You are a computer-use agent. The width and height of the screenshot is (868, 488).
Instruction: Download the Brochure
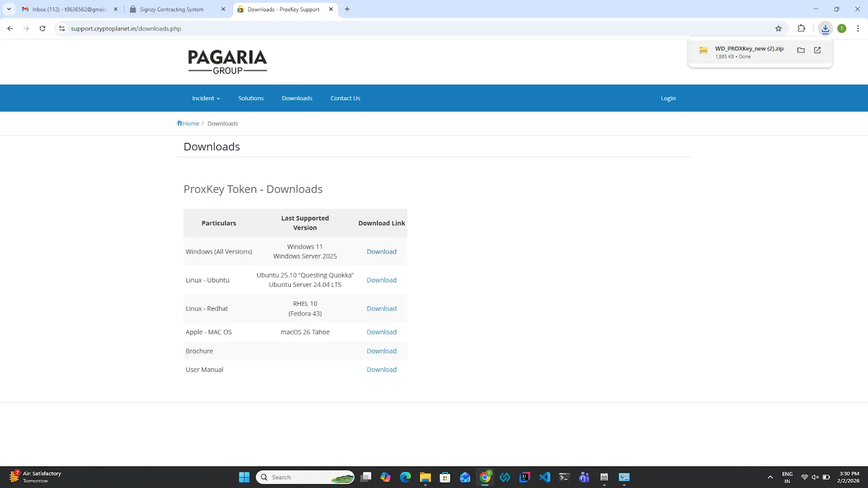tap(381, 351)
